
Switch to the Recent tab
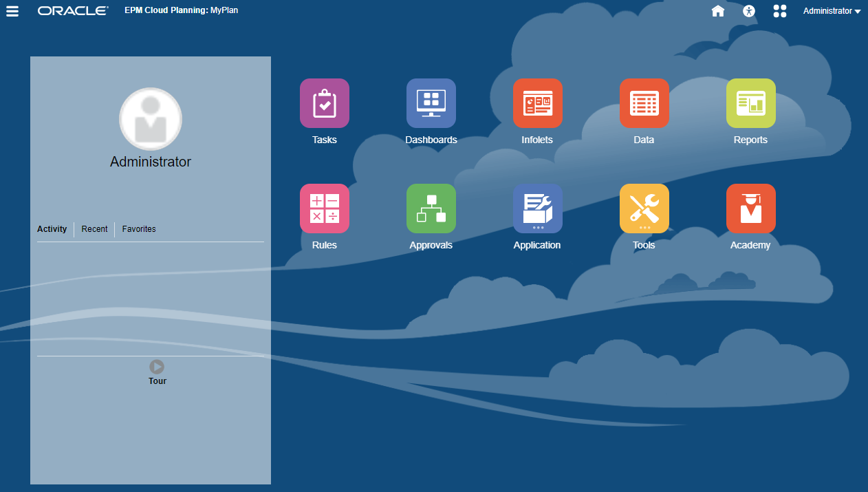point(94,228)
